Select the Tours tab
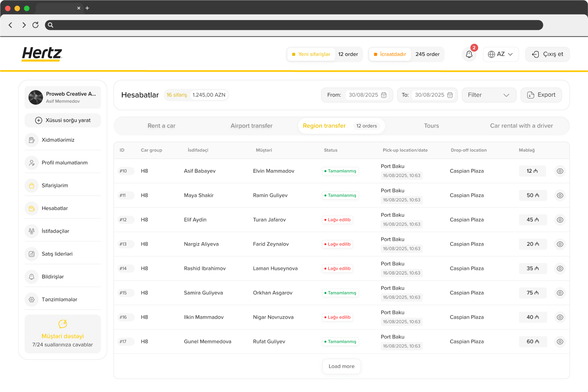The width and height of the screenshot is (588, 392). click(x=431, y=126)
